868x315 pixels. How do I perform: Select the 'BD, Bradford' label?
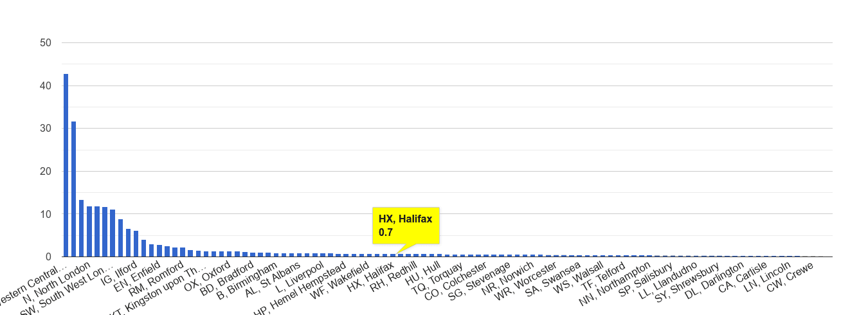226,278
